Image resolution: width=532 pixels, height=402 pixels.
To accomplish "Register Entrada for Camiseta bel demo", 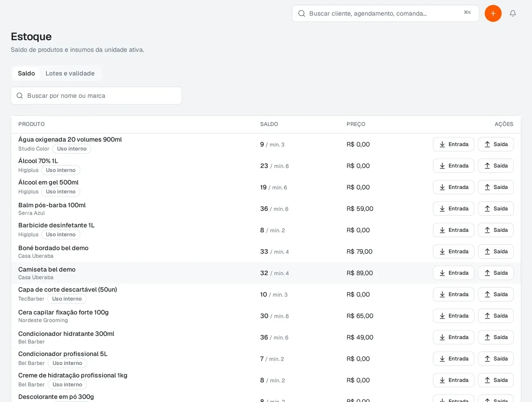I will point(453,273).
